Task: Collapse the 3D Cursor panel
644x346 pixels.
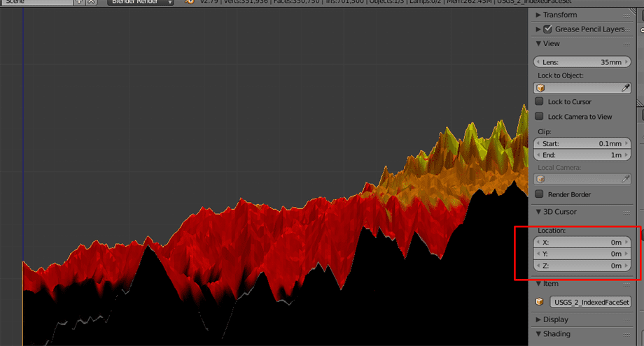Action: click(x=538, y=212)
